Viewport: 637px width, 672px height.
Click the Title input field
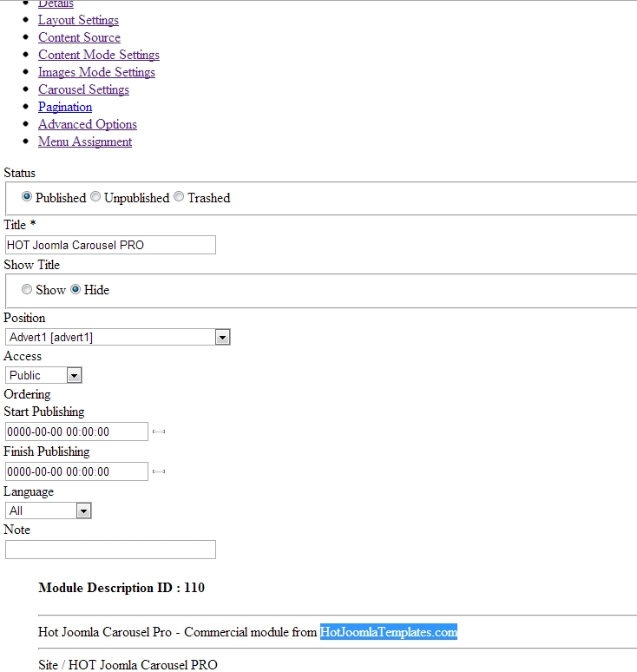[110, 245]
